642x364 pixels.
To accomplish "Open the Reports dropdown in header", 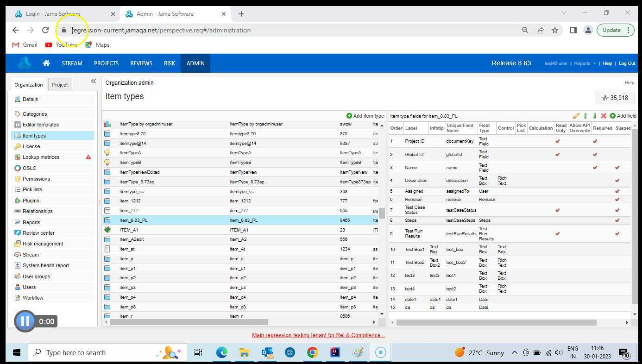I will point(582,63).
